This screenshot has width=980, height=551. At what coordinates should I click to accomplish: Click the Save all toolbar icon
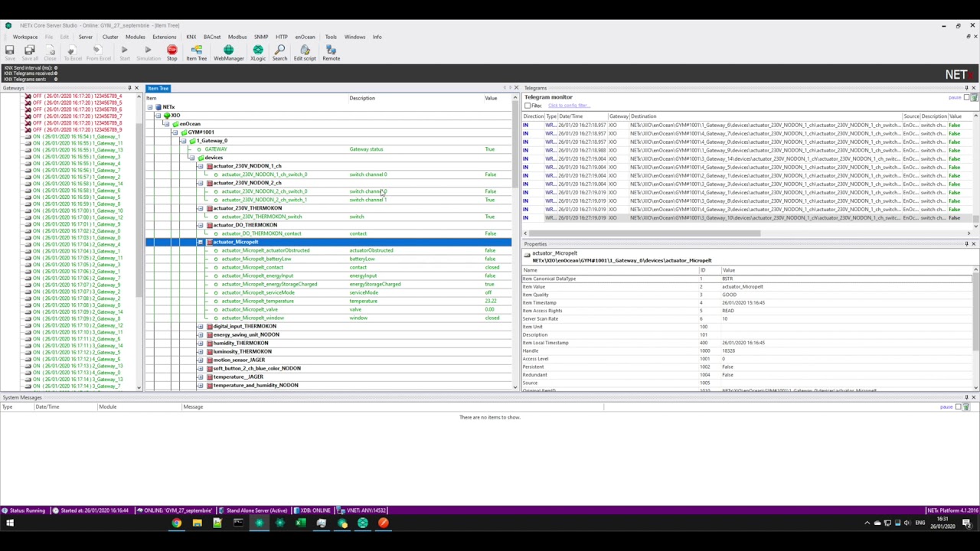click(x=30, y=52)
